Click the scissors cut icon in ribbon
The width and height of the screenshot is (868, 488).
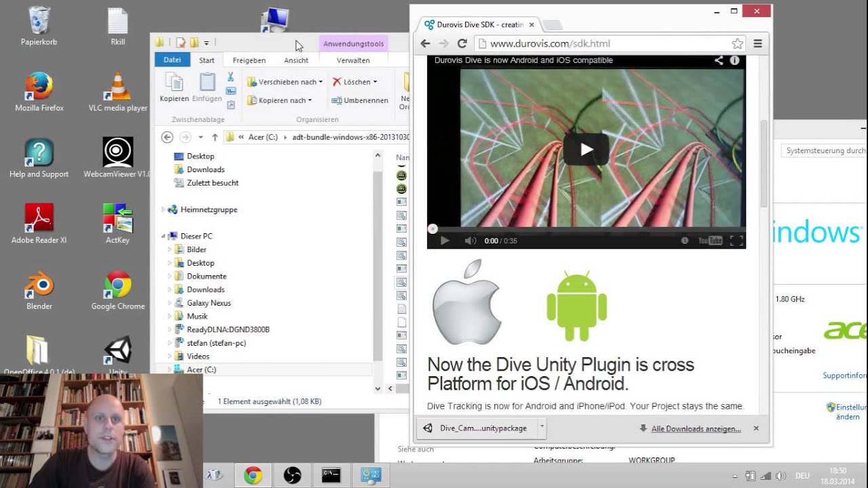231,77
